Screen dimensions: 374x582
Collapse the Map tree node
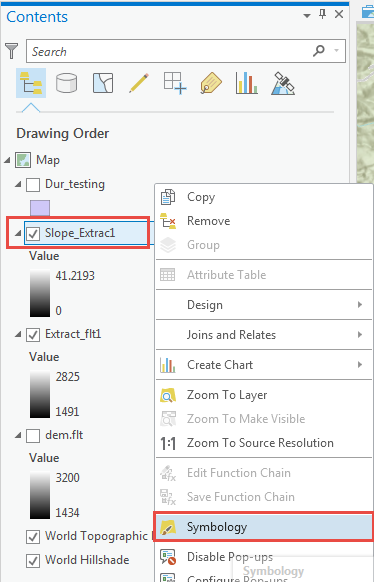click(x=7, y=160)
